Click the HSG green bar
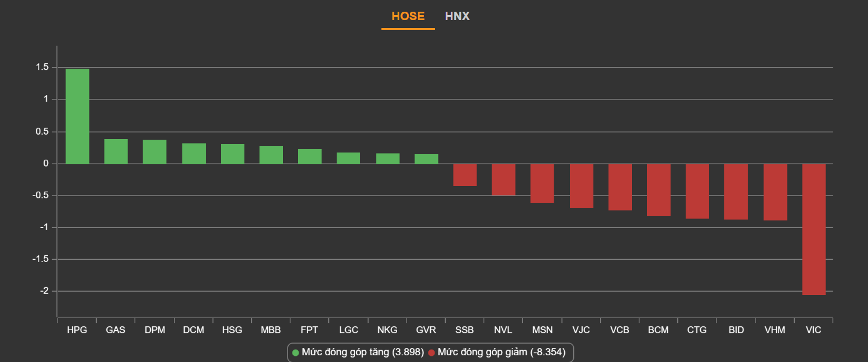868x362 pixels. pos(232,154)
